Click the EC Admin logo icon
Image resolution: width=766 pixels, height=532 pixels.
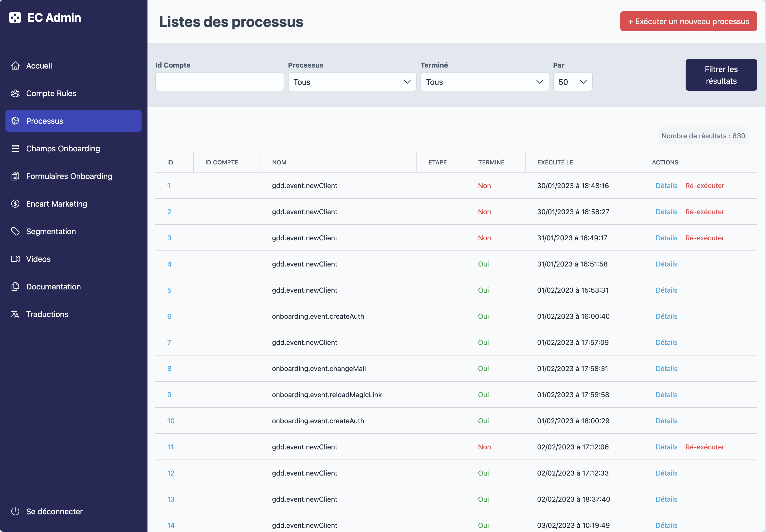coord(15,18)
